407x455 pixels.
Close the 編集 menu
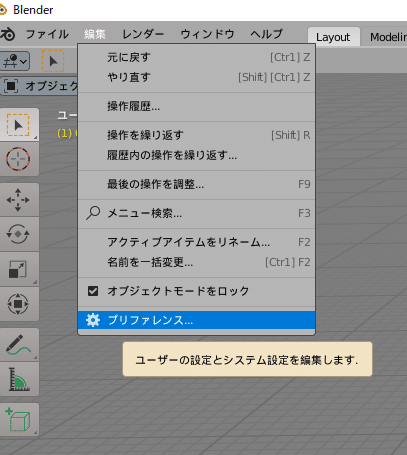click(95, 34)
